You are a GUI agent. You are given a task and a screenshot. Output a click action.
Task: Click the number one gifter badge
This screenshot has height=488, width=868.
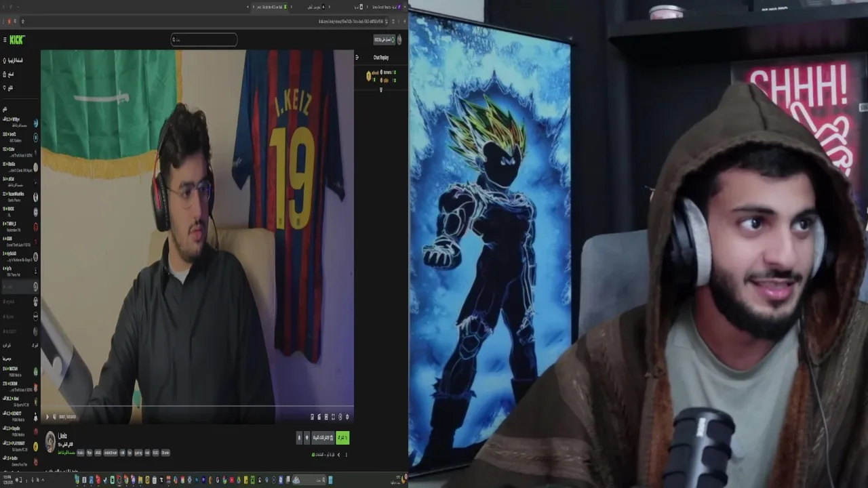coord(369,76)
